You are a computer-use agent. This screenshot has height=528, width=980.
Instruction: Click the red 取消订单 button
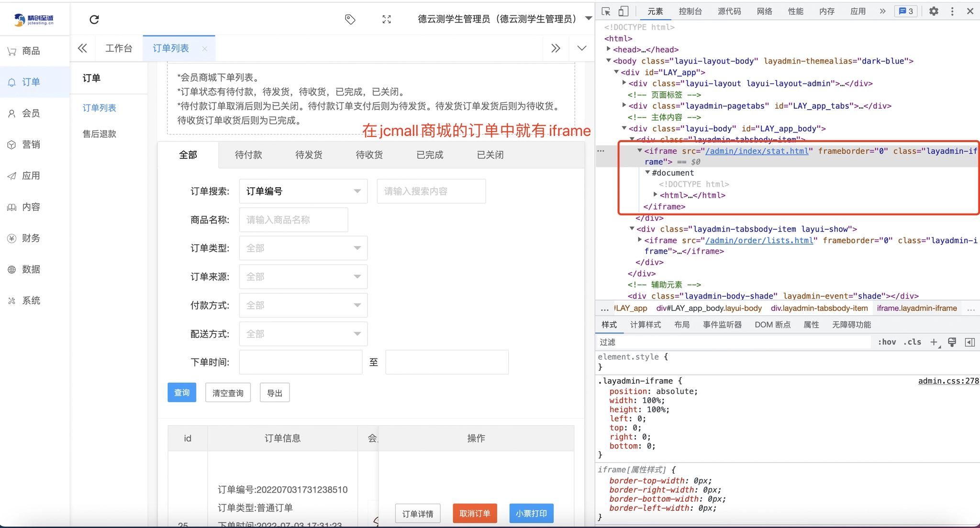pos(475,513)
